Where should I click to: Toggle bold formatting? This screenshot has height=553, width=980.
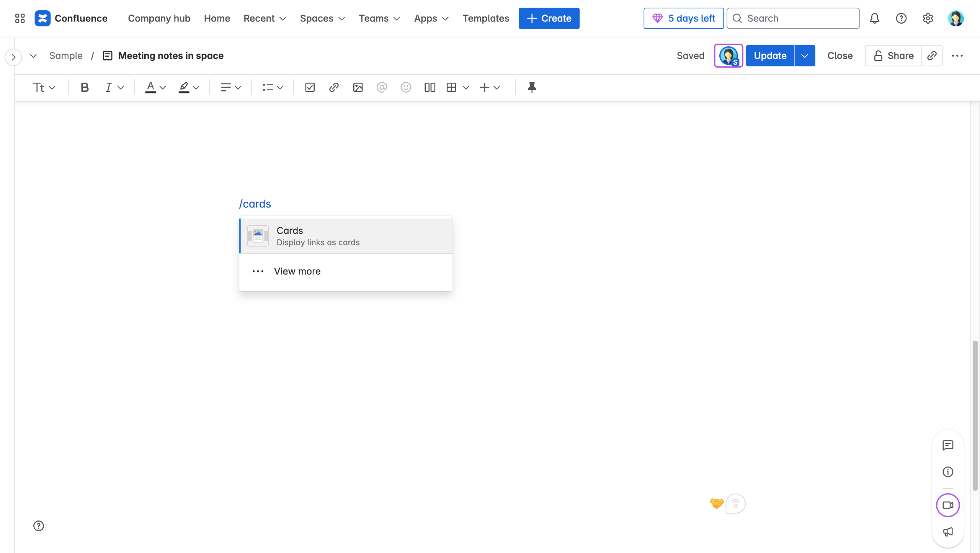85,88
